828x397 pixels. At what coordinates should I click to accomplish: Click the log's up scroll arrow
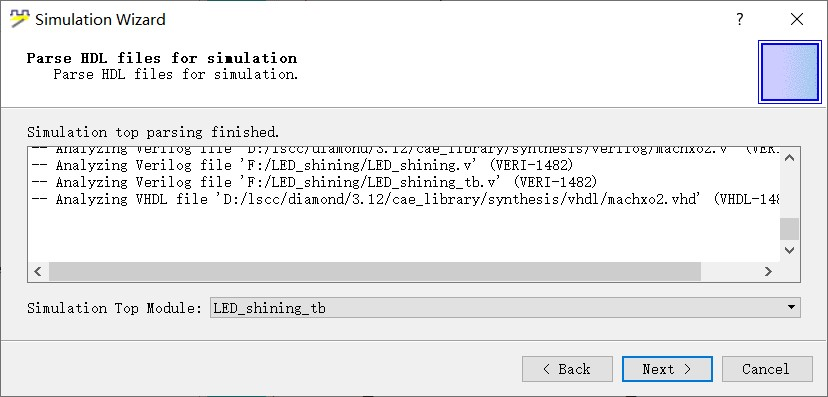789,158
